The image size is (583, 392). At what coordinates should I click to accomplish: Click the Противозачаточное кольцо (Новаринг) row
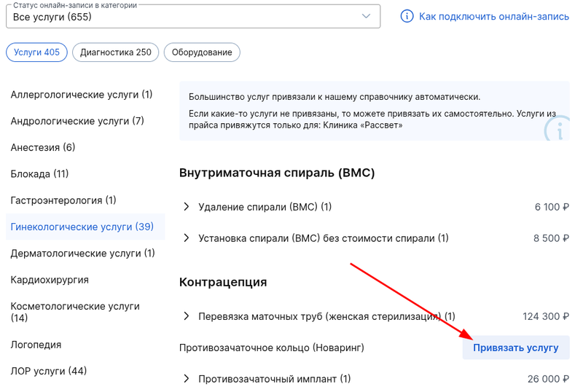tap(272, 348)
